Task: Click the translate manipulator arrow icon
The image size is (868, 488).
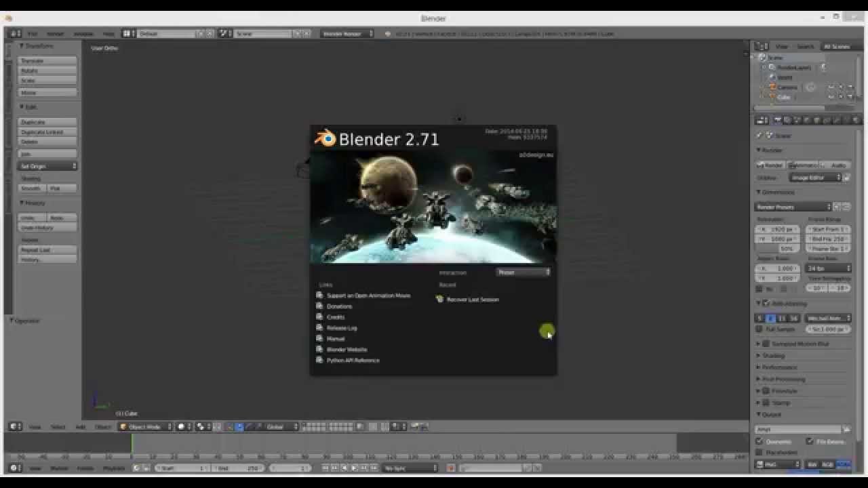Action: [239, 426]
